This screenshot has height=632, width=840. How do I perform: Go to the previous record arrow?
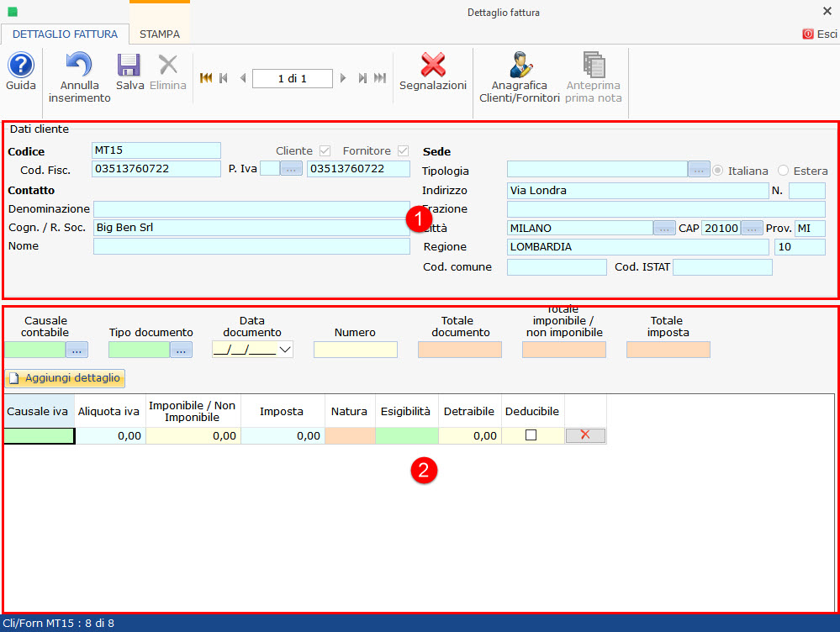[x=243, y=78]
